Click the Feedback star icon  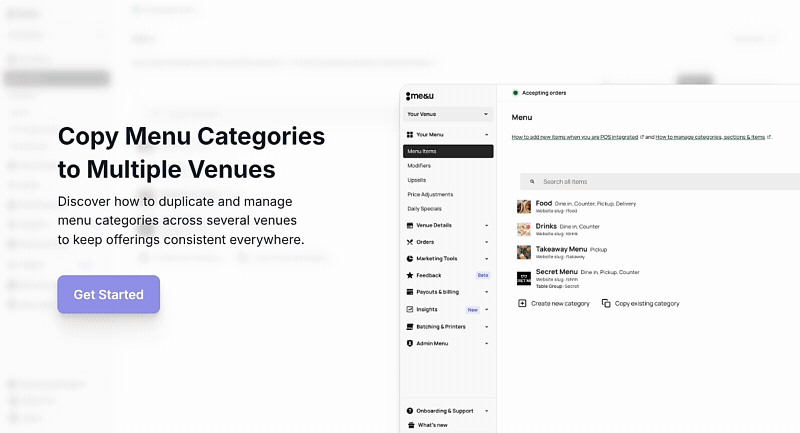tap(410, 275)
